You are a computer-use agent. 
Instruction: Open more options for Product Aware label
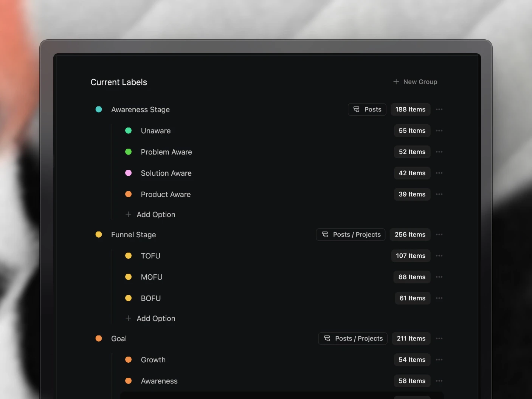[439, 194]
